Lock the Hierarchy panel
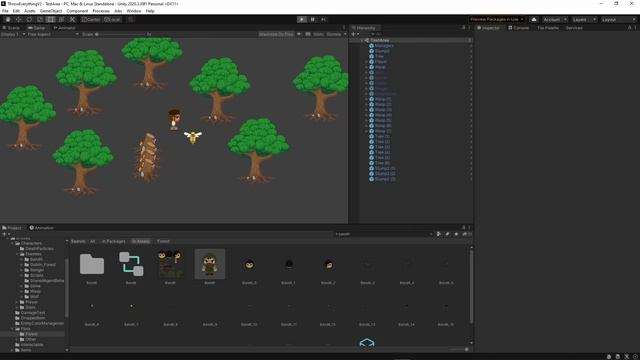This screenshot has height=360, width=640. (463, 28)
